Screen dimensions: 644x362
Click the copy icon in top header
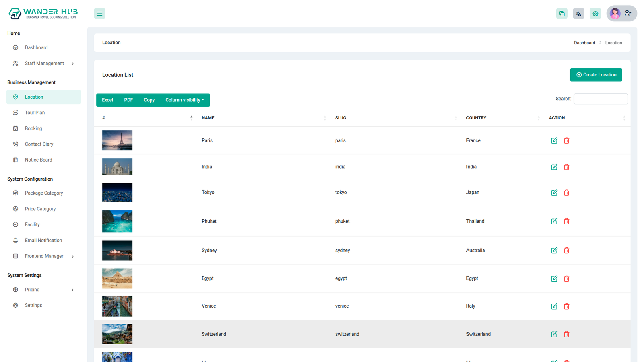pos(561,14)
